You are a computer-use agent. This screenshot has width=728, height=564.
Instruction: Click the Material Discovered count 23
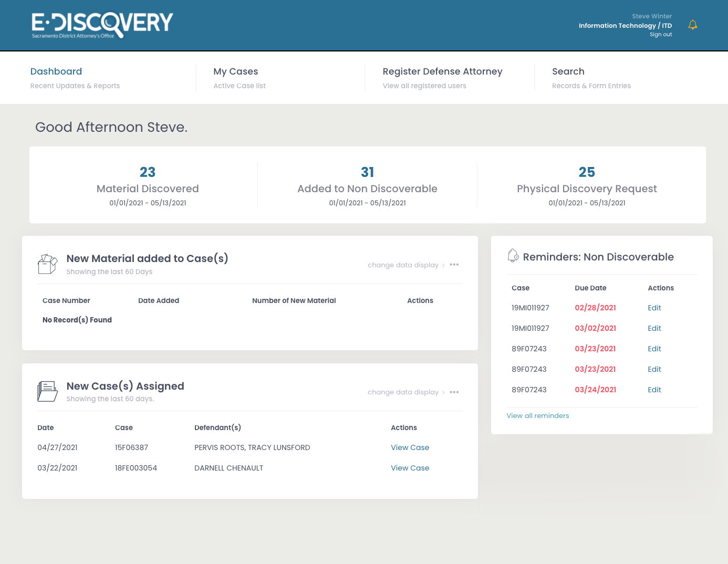(148, 172)
